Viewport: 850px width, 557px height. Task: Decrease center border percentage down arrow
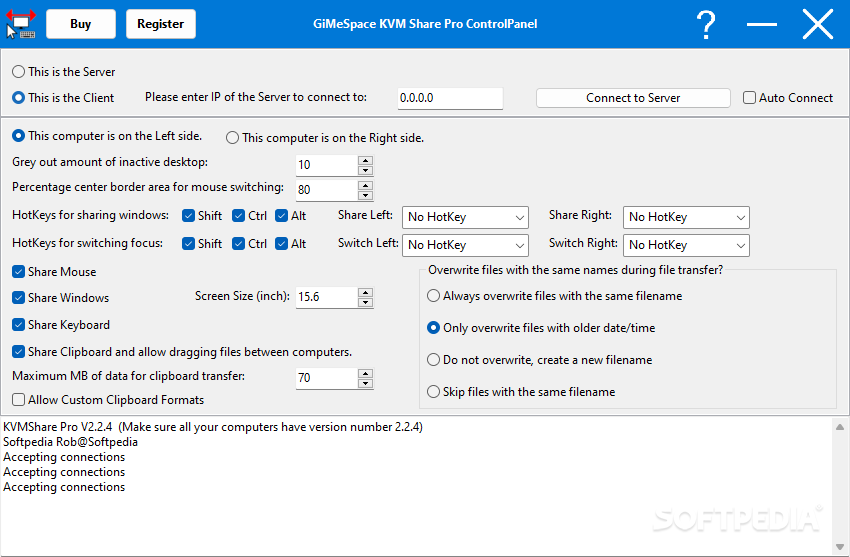pyautogui.click(x=366, y=195)
